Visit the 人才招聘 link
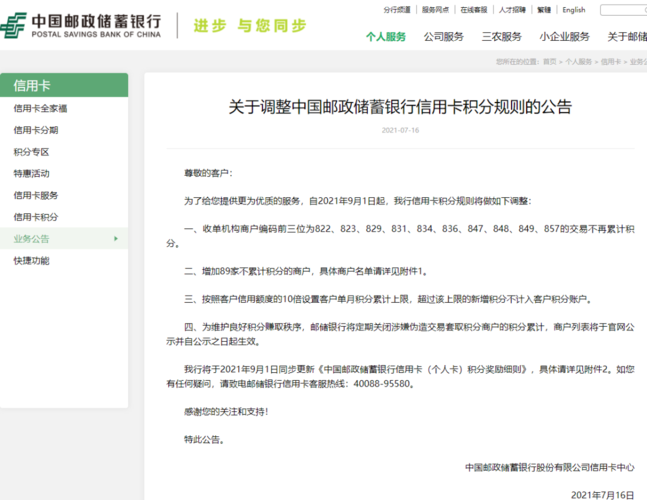 point(512,10)
